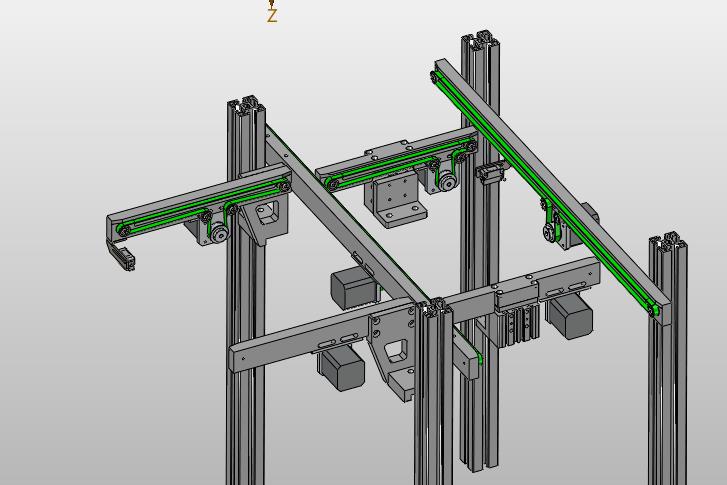Select the corner bracket on the left vertical post
Image resolution: width=727 pixels, height=485 pixels.
point(265,220)
